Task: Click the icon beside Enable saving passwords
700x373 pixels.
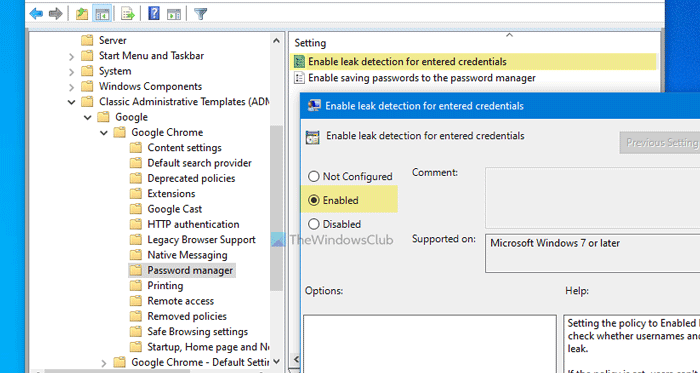Action: point(300,78)
